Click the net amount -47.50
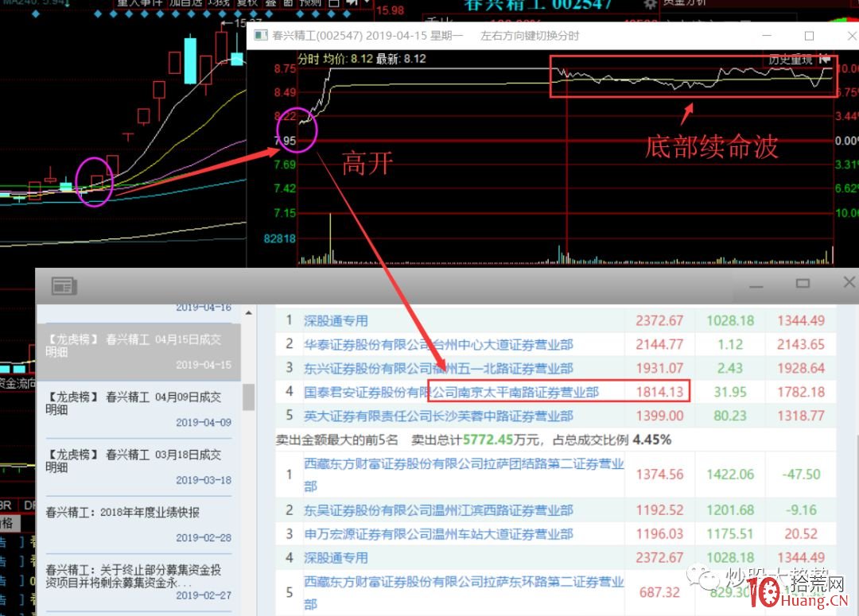 tap(802, 475)
